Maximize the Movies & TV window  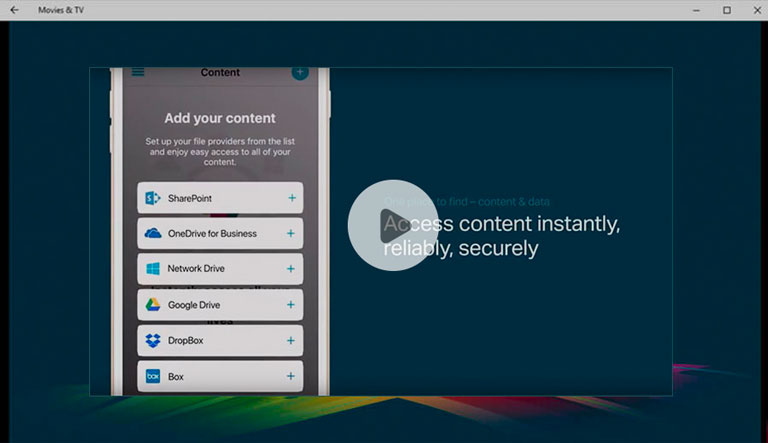click(727, 10)
